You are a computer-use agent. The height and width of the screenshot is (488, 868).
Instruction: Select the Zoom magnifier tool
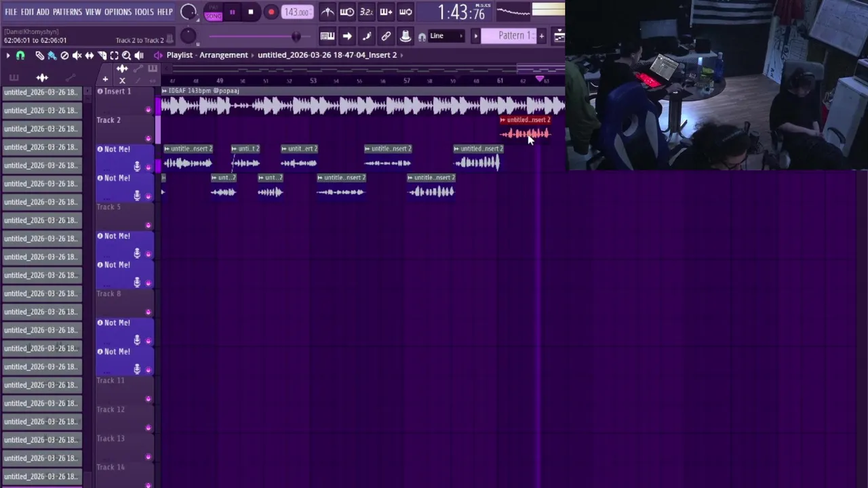click(126, 56)
